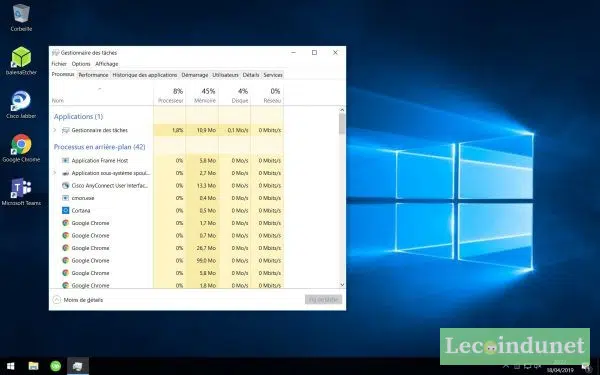The height and width of the screenshot is (375, 600).
Task: Select the Microsoft Teams desktop shortcut
Action: [x=21, y=192]
